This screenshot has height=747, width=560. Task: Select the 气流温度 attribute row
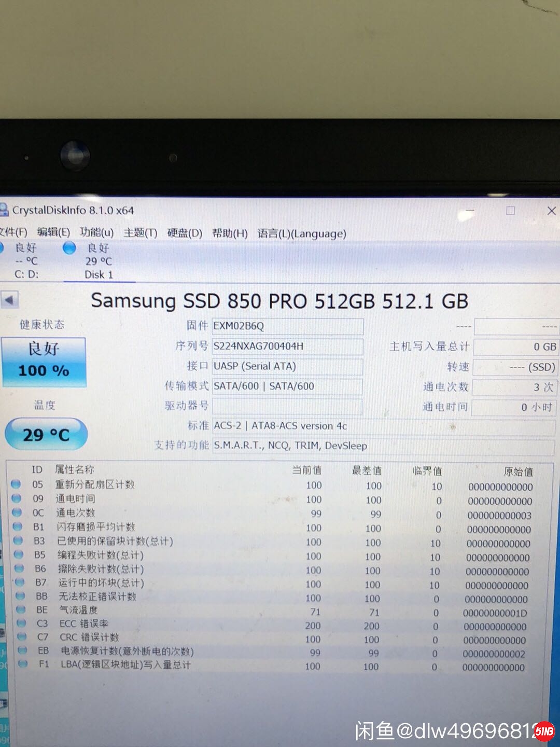[x=280, y=611]
